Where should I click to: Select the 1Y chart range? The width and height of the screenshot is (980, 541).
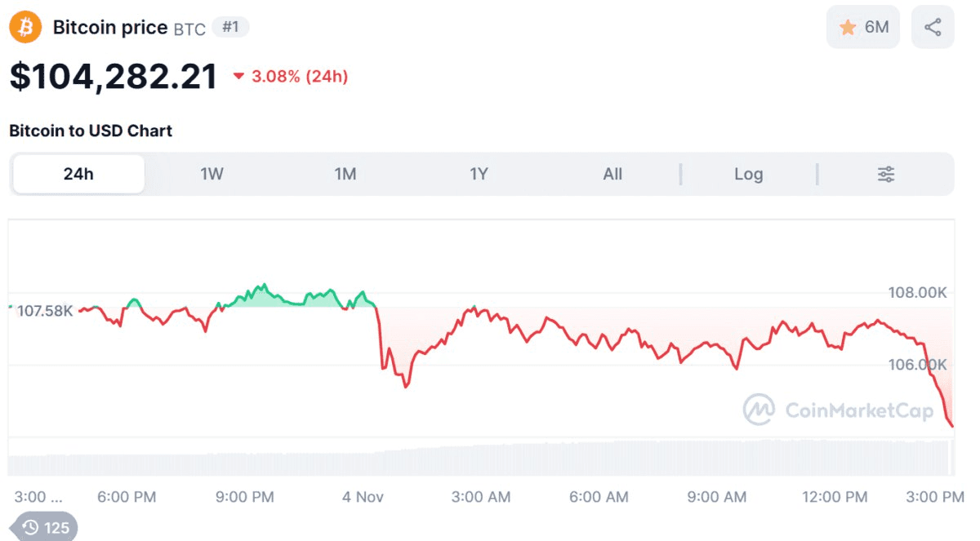click(x=479, y=174)
